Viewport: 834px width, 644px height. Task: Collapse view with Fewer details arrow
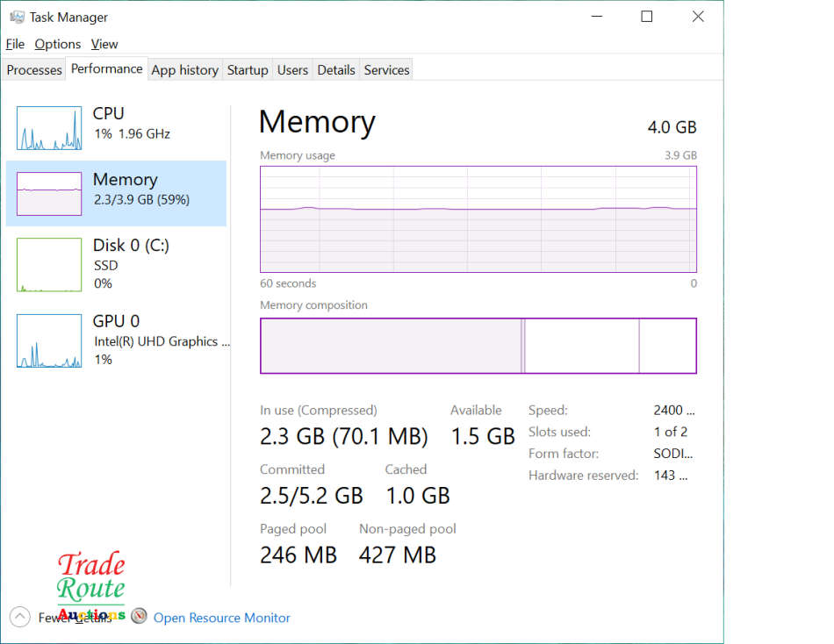click(20, 617)
